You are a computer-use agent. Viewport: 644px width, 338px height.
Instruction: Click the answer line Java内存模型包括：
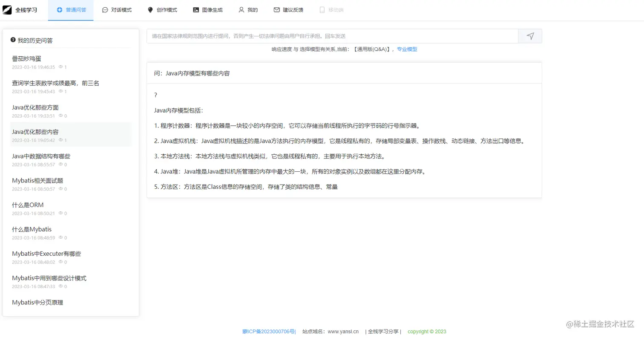pyautogui.click(x=179, y=110)
